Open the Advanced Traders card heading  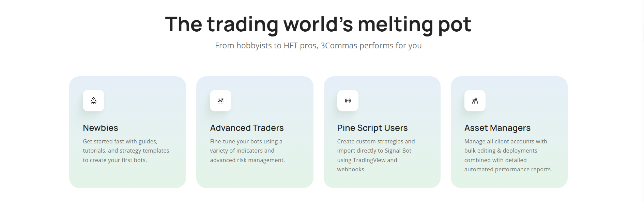(247, 128)
